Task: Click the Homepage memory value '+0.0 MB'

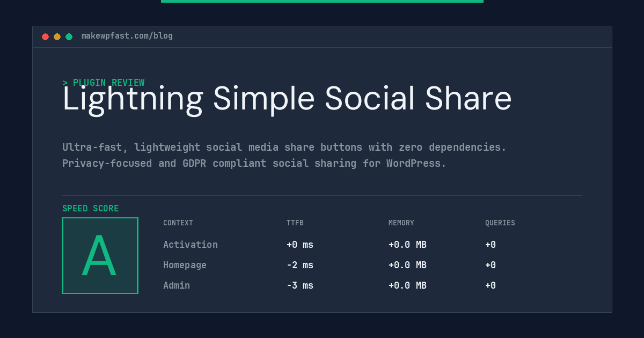Action: point(407,265)
